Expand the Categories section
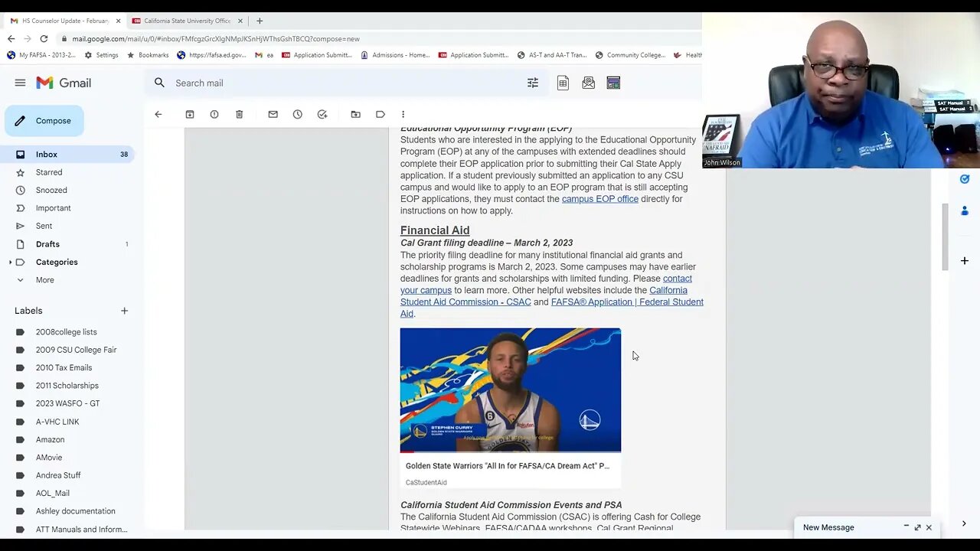Screen dimensions: 980x551 pyautogui.click(x=11, y=262)
